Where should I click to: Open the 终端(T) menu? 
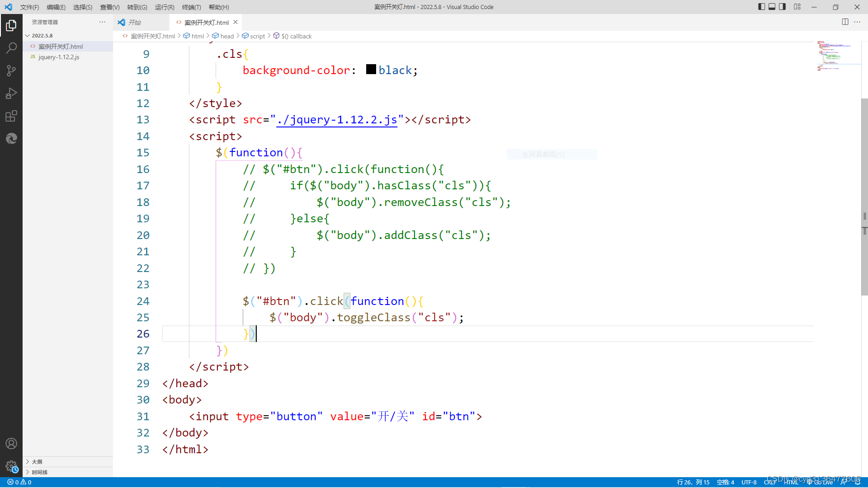point(191,7)
